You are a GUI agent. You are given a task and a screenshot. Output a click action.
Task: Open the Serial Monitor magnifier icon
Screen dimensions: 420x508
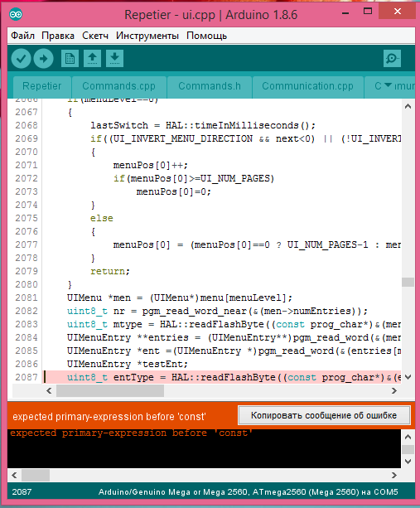(x=392, y=58)
